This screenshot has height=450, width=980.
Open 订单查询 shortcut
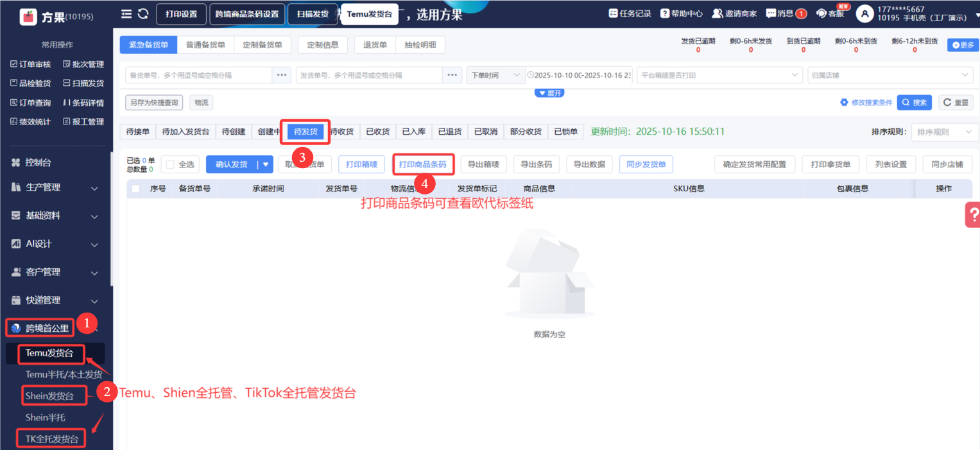[x=30, y=103]
